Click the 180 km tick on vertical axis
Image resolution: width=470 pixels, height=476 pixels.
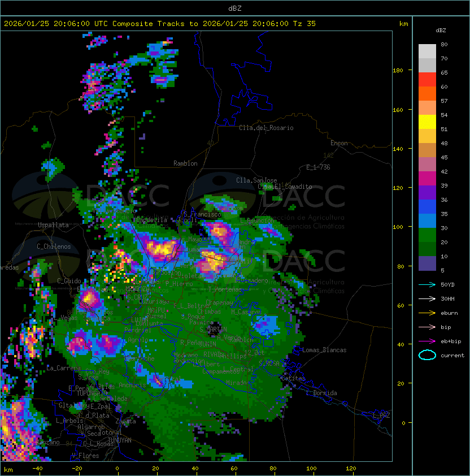click(x=398, y=71)
